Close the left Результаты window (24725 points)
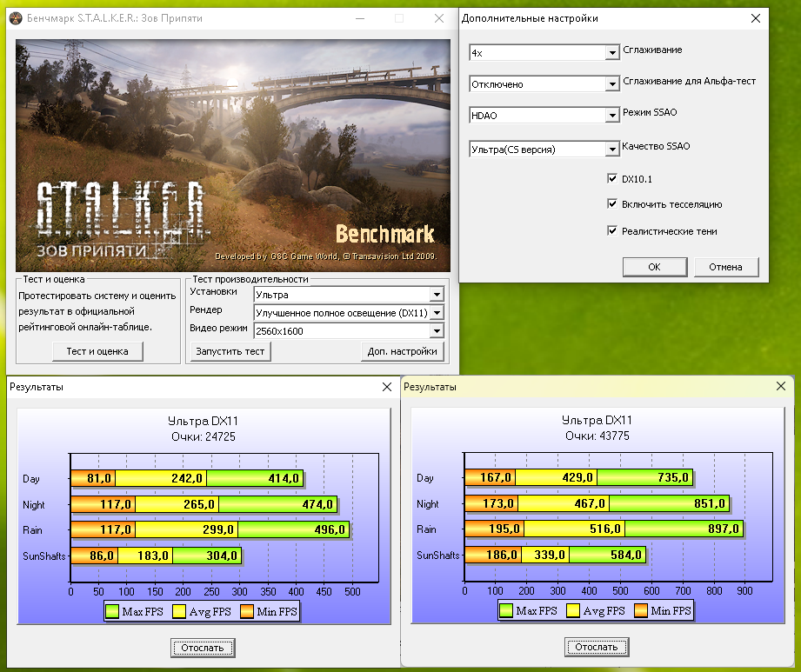The image size is (801, 672). click(x=387, y=387)
